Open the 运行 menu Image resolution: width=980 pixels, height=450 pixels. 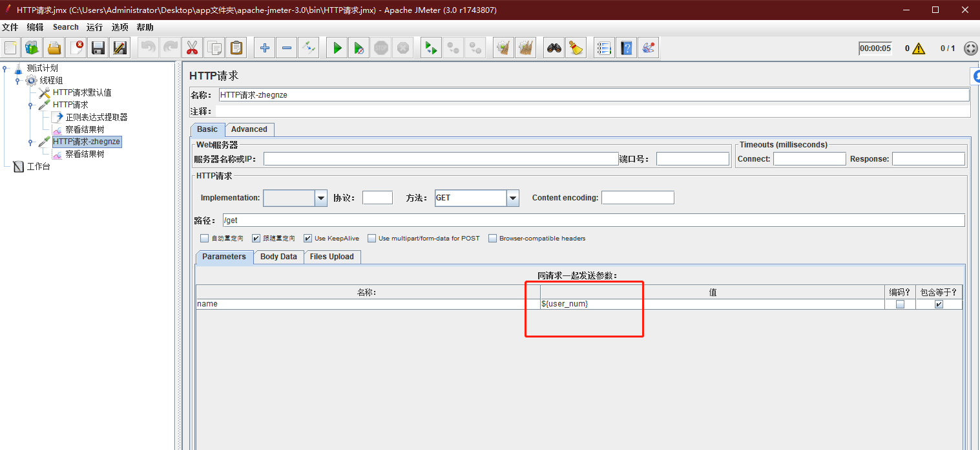tap(94, 27)
